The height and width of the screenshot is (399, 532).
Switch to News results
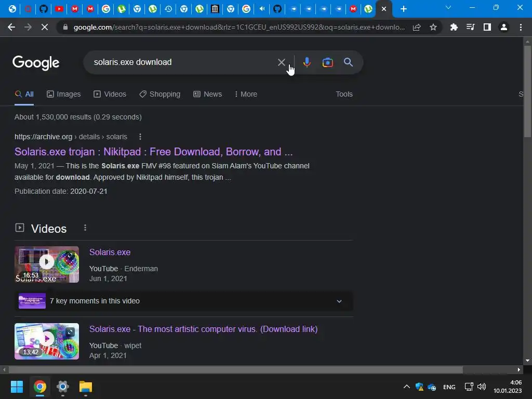[208, 95]
